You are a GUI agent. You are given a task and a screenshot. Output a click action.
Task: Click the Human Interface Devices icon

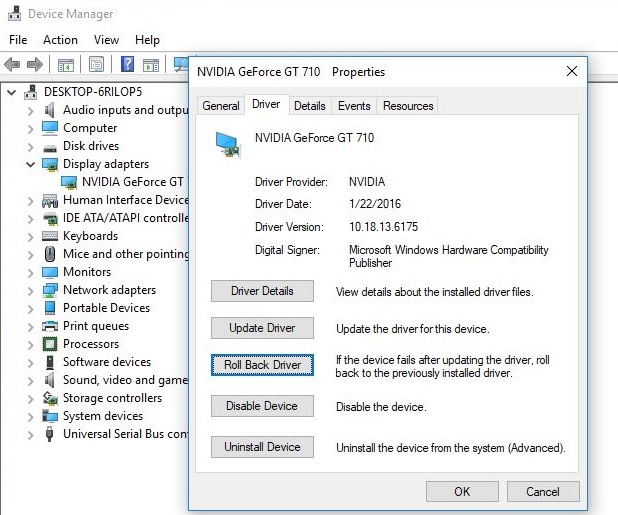[x=50, y=201]
